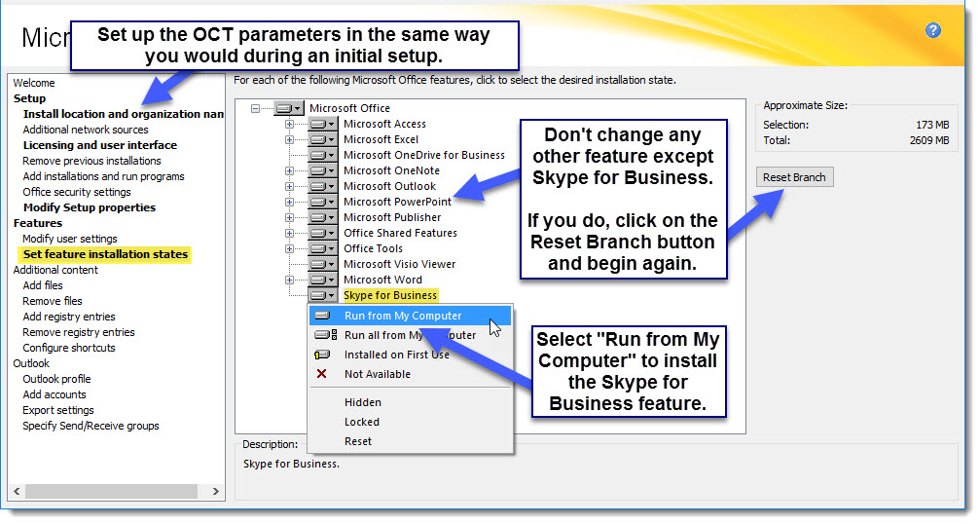Open the help icon in the header
The height and width of the screenshot is (524, 980).
(932, 30)
